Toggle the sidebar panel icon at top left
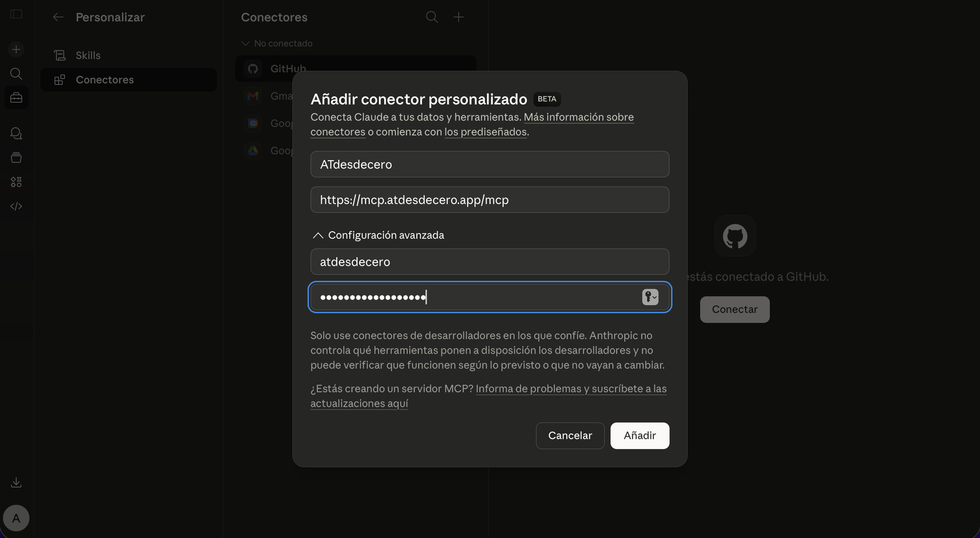 coord(15,14)
